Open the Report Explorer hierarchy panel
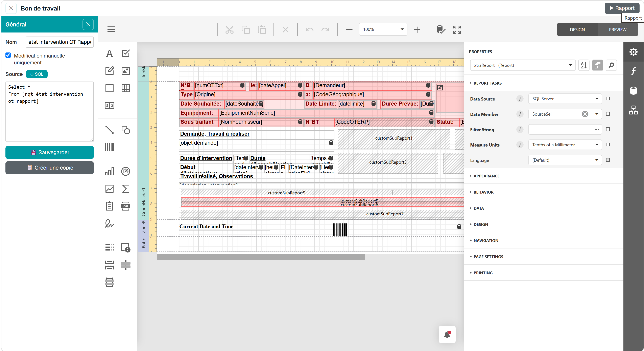This screenshot has height=351, width=644. (x=633, y=110)
